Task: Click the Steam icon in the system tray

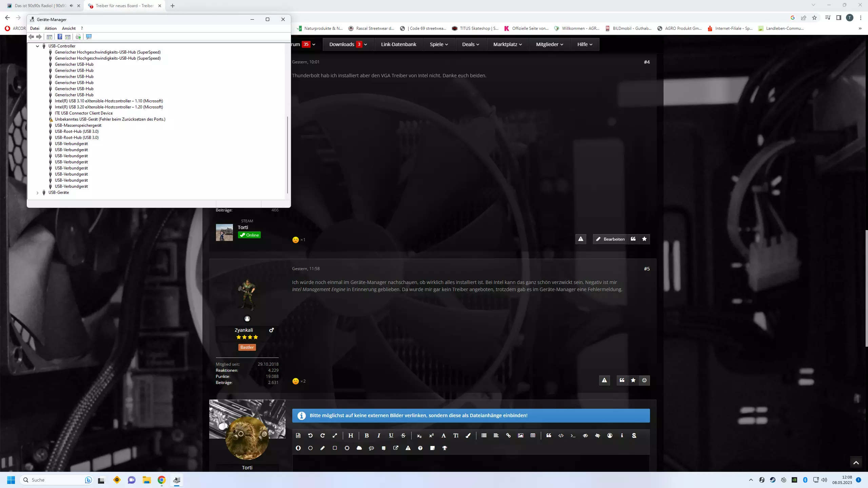Action: [x=773, y=480]
